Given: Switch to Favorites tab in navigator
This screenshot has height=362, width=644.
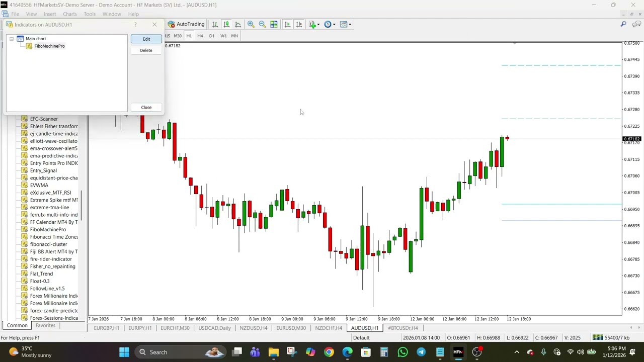Looking at the screenshot, I should (45, 325).
